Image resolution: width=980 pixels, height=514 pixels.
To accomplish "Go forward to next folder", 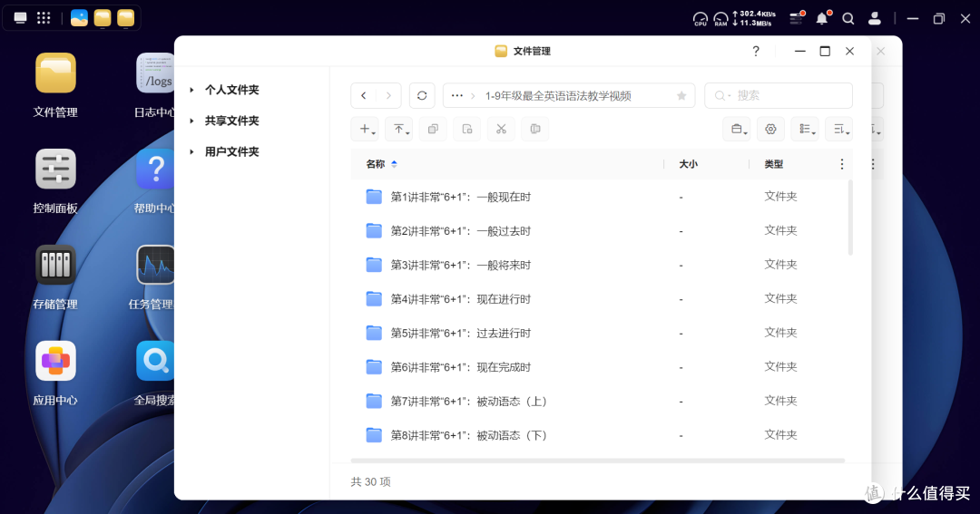I will click(388, 95).
